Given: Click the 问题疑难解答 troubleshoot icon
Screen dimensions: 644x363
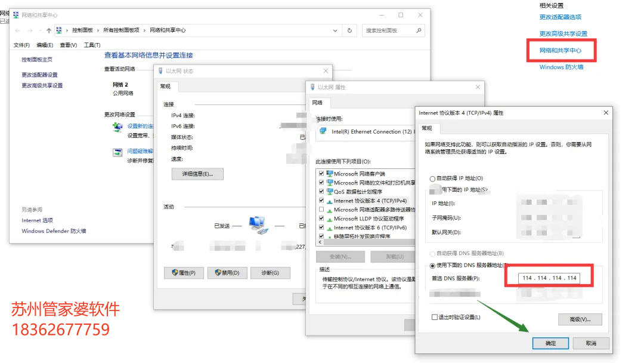Looking at the screenshot, I should [117, 152].
